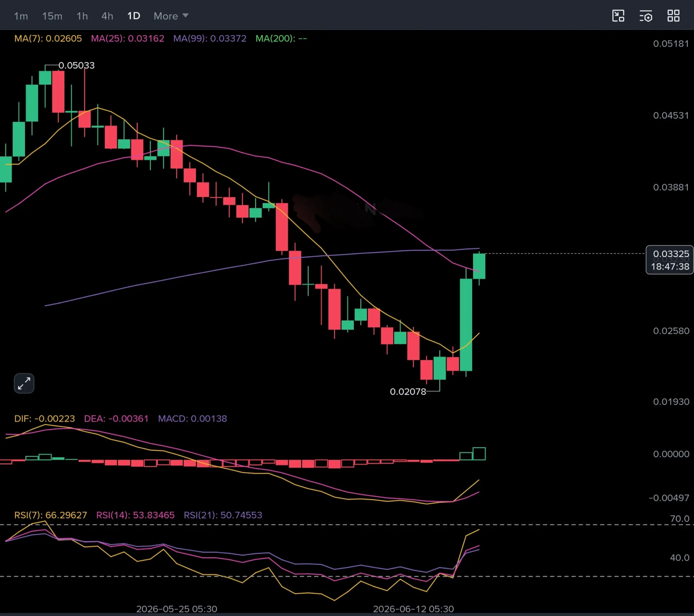The image size is (694, 616).
Task: Click the DIF: -0.00223 value
Action: 44,418
